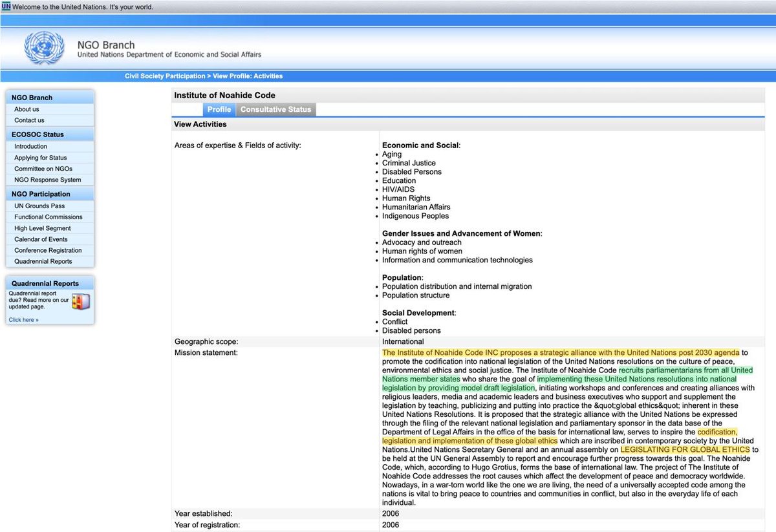The image size is (776, 532).
Task: Click 'Population distribution and internal migration' item
Action: 457,286
